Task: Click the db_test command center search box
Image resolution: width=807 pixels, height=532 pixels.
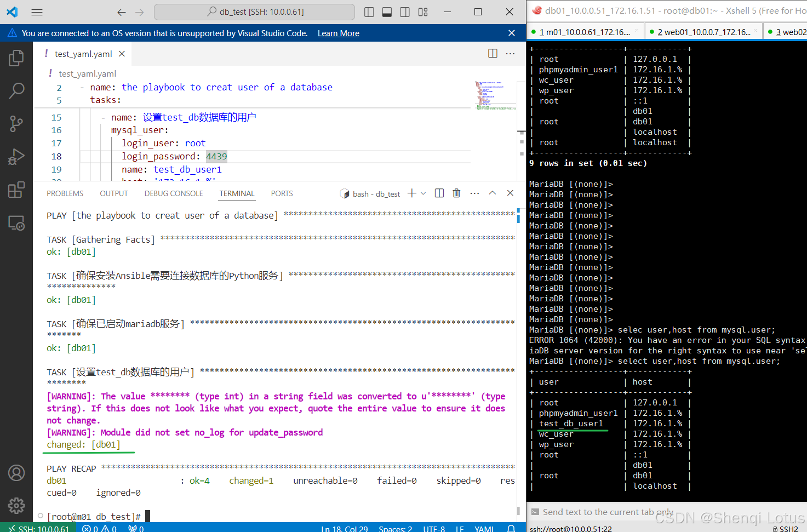Action: tap(255, 12)
